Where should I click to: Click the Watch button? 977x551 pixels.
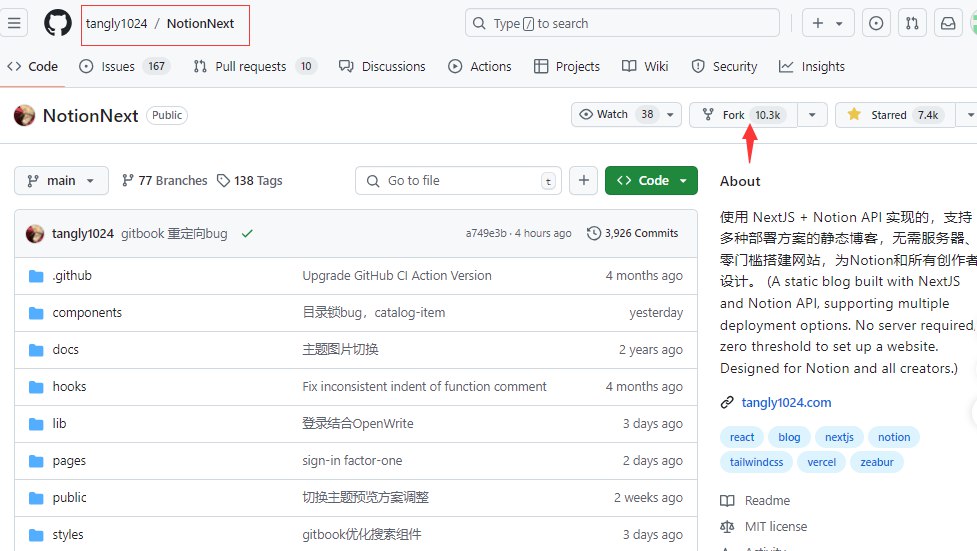617,115
